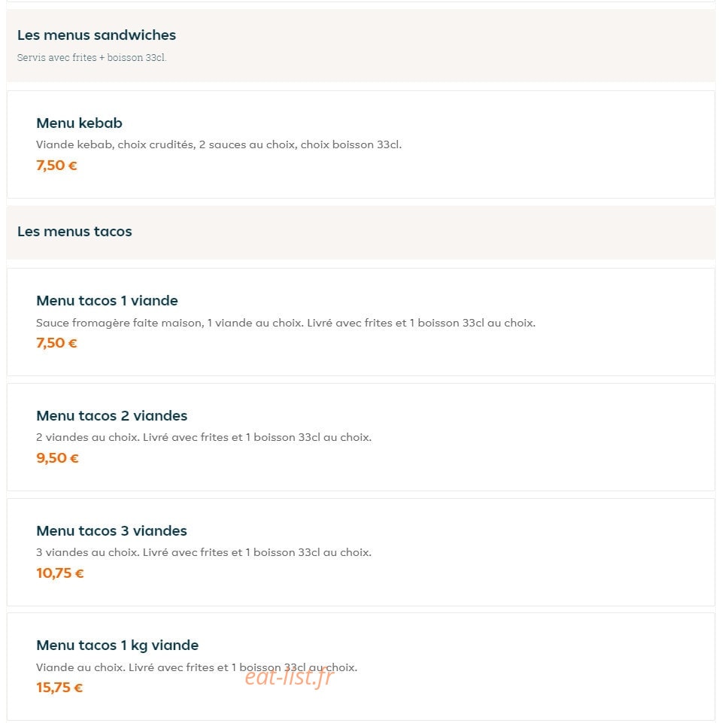
Task: Select the Menu tacos 1 kg viande title
Action: pos(117,646)
